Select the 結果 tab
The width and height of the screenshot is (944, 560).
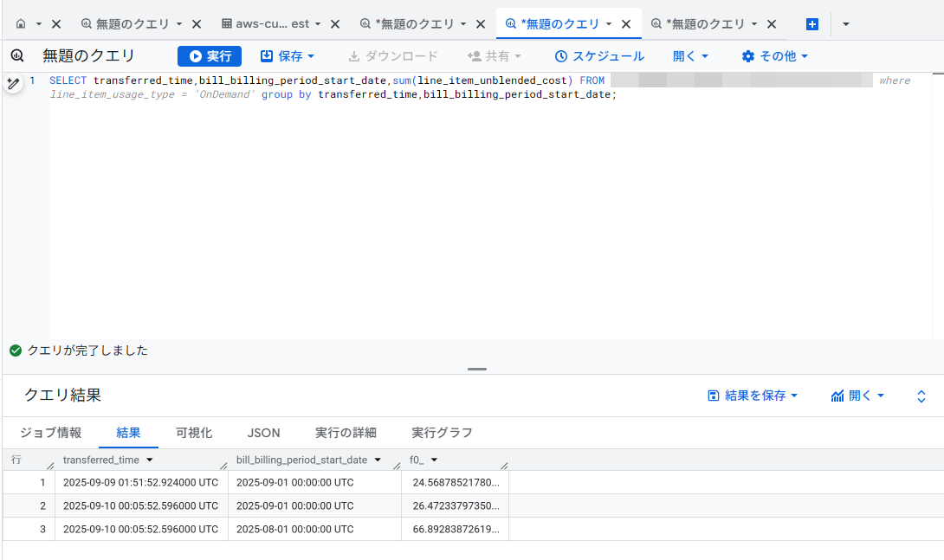[x=128, y=433]
